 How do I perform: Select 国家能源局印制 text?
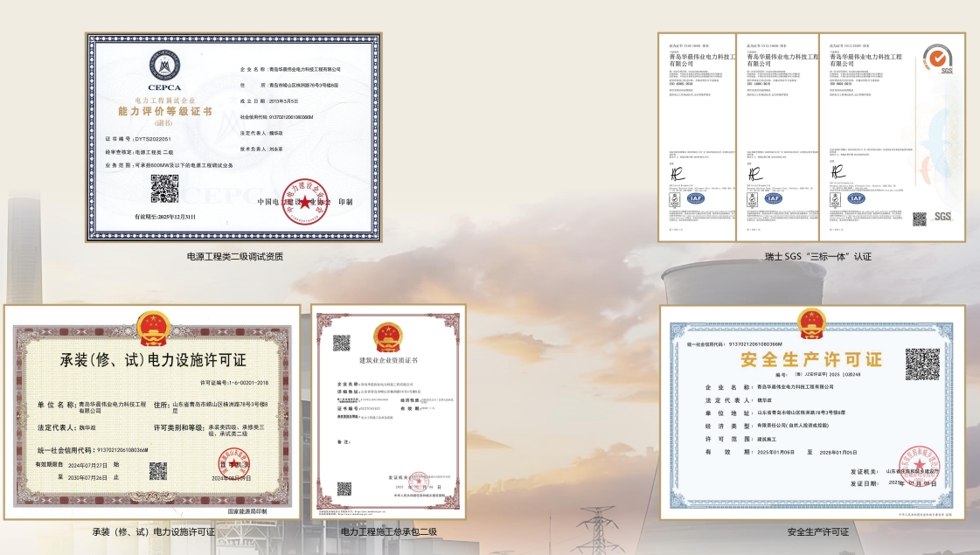pyautogui.click(x=247, y=511)
